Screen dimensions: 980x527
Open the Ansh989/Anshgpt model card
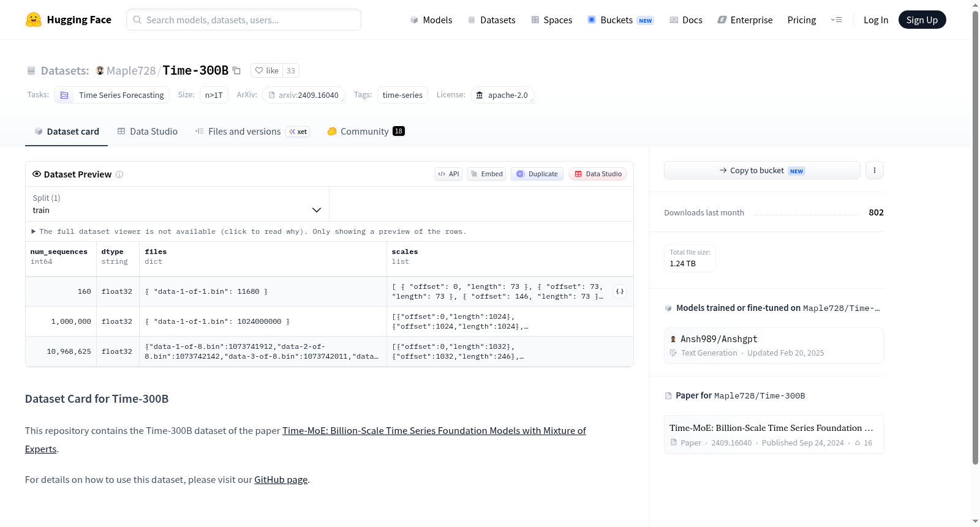point(774,346)
